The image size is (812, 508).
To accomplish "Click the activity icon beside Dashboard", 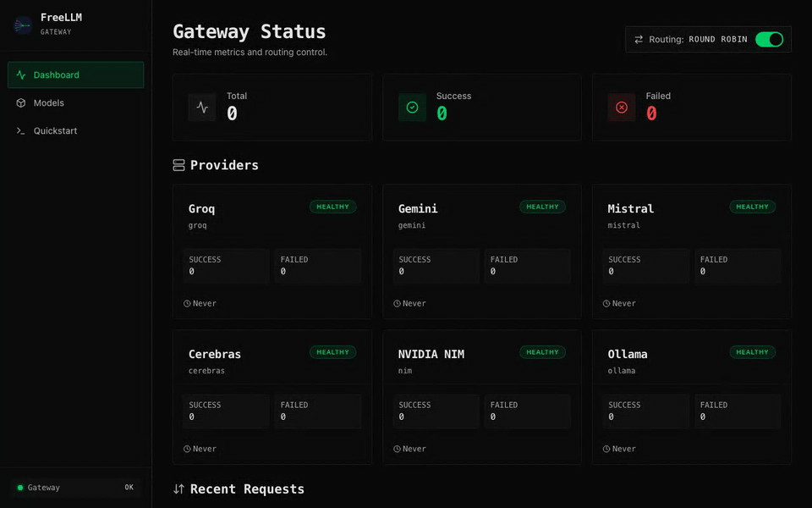I will pyautogui.click(x=19, y=75).
